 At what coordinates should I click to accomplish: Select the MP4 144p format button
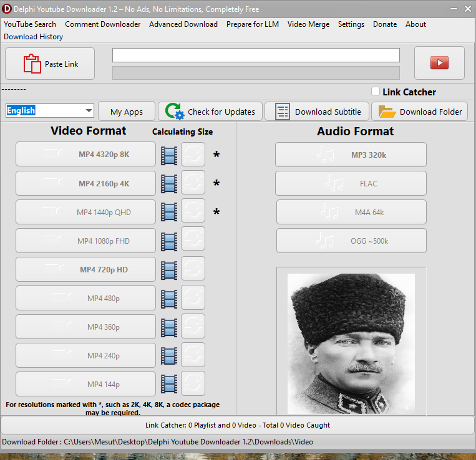85,384
